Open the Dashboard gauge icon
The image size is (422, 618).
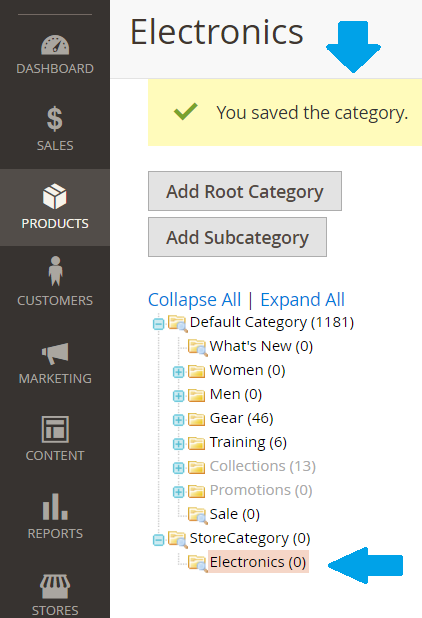coord(55,45)
